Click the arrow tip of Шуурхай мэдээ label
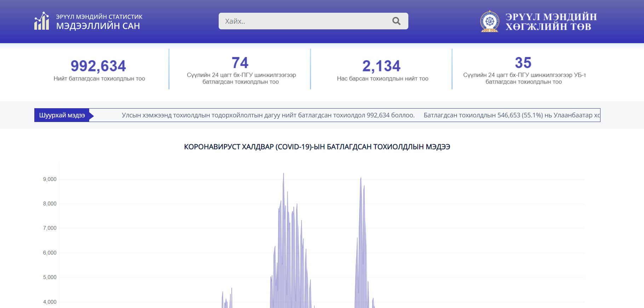The height and width of the screenshot is (308, 644). (x=91, y=115)
